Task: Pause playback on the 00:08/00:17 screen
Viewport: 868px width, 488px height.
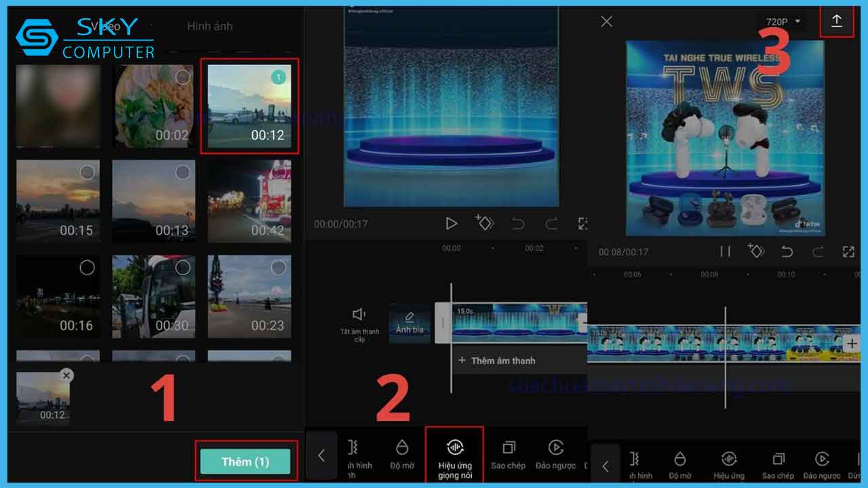Action: point(725,251)
